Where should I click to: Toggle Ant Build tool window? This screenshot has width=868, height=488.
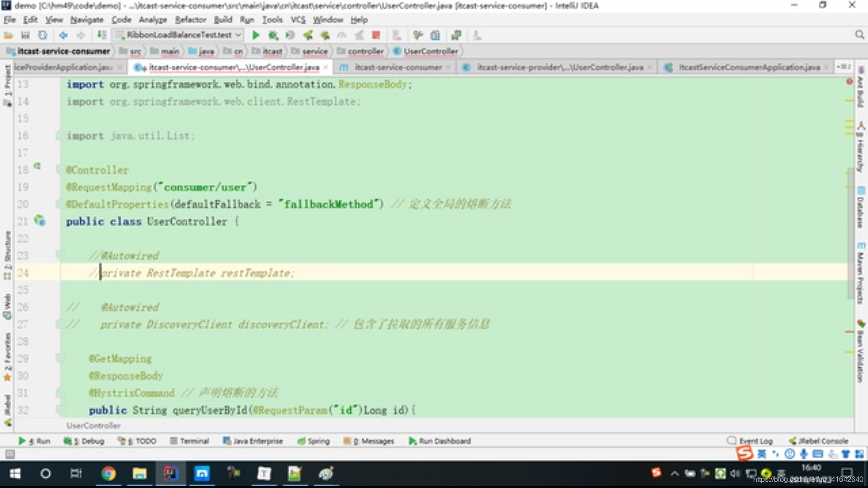click(860, 87)
